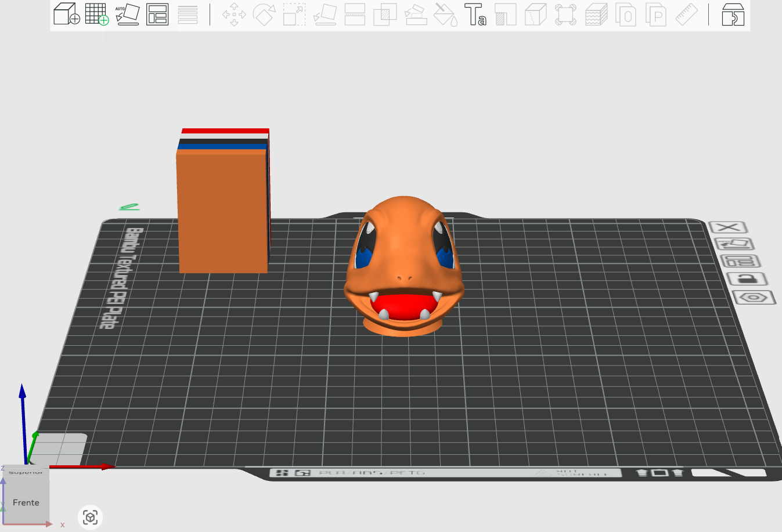The height and width of the screenshot is (532, 782).
Task: Open the fuzzy skin wavy-layers tool
Action: (596, 14)
